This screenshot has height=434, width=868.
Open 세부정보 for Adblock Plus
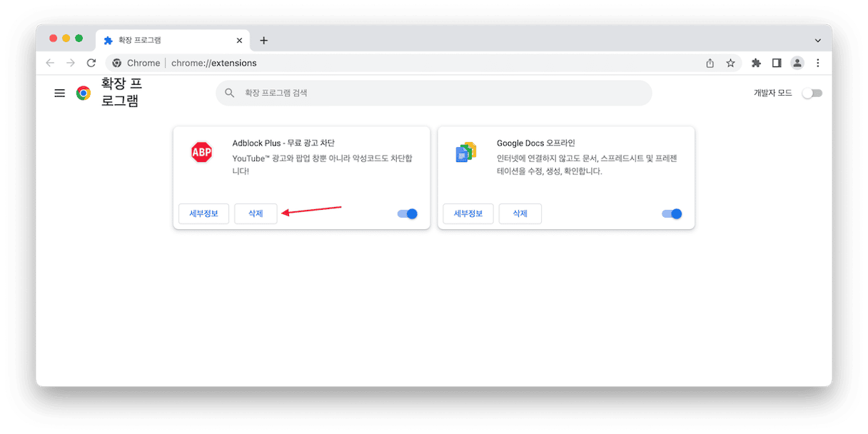click(203, 213)
